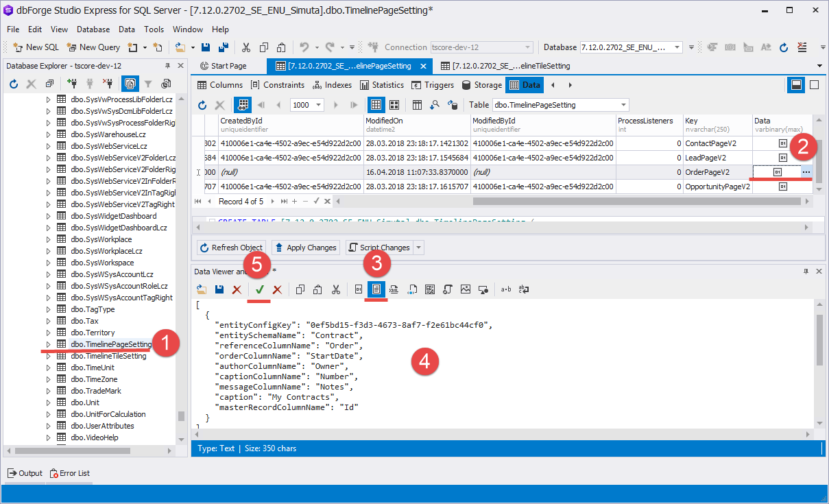The height and width of the screenshot is (504, 829).
Task: Open a file in the Data Viewer toolbar
Action: tap(202, 289)
